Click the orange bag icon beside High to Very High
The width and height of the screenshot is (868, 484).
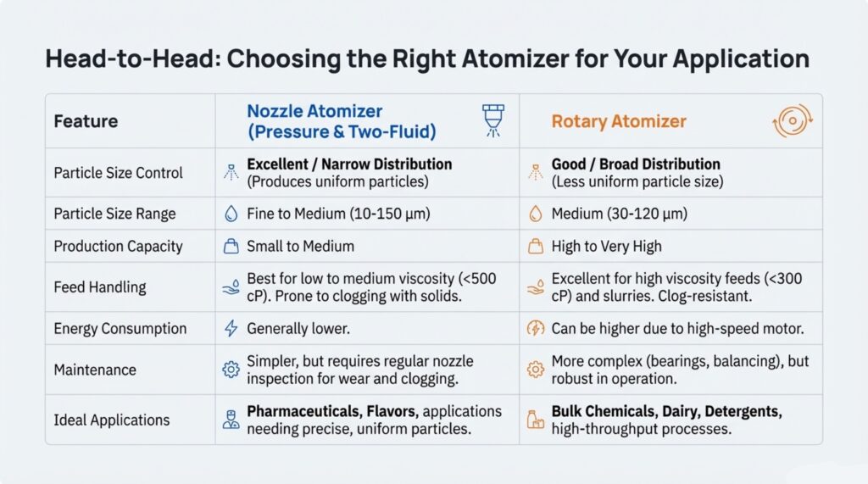[x=536, y=247]
